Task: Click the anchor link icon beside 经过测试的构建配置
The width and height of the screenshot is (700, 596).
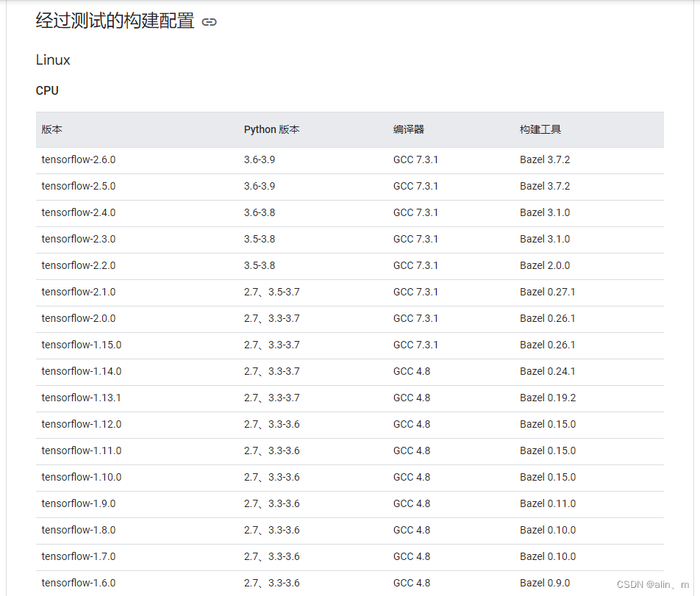Action: click(209, 22)
